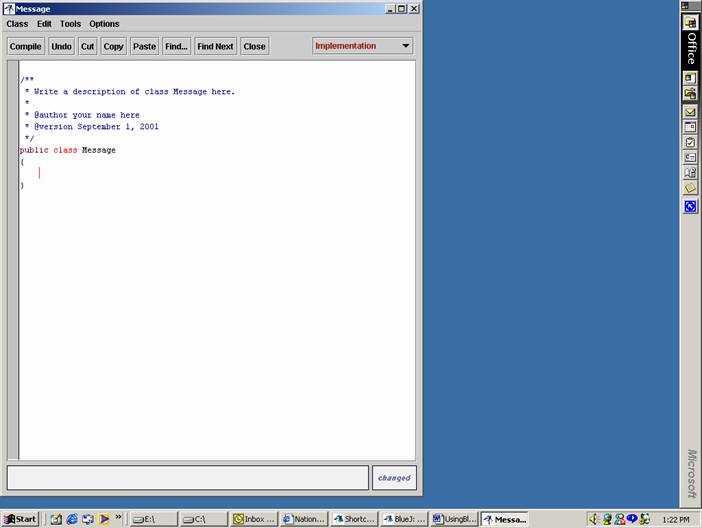Screen dimensions: 702x528
Task: Click the line-number margin of the editor
Action: (x=13, y=260)
